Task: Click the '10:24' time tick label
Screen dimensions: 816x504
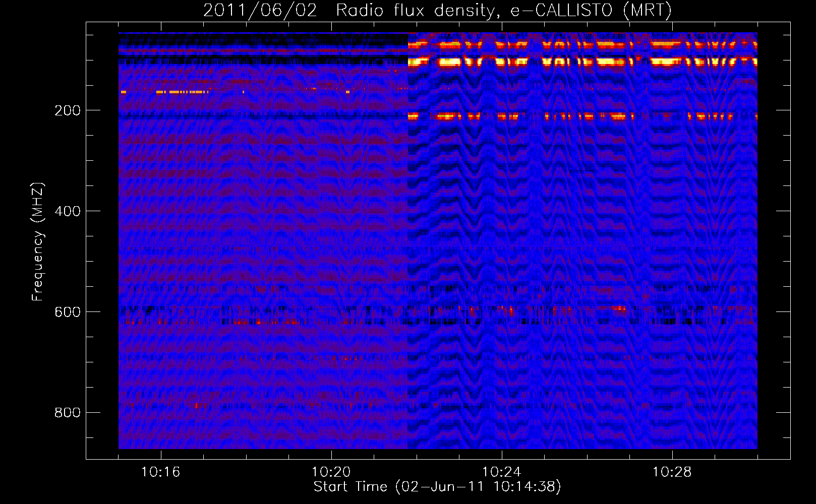Action: pyautogui.click(x=502, y=472)
